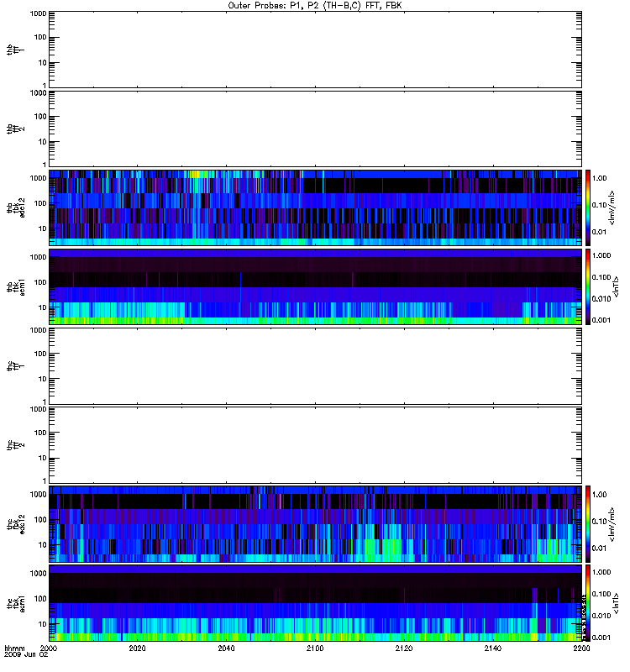Click the thc fbk edc12 spectrogram panel

point(315,524)
